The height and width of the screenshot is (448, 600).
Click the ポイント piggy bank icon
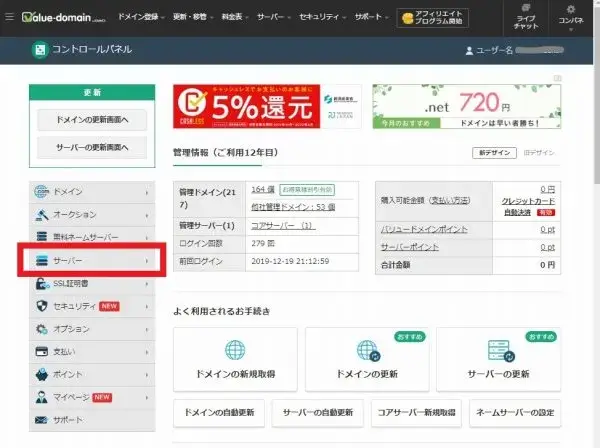(41, 375)
